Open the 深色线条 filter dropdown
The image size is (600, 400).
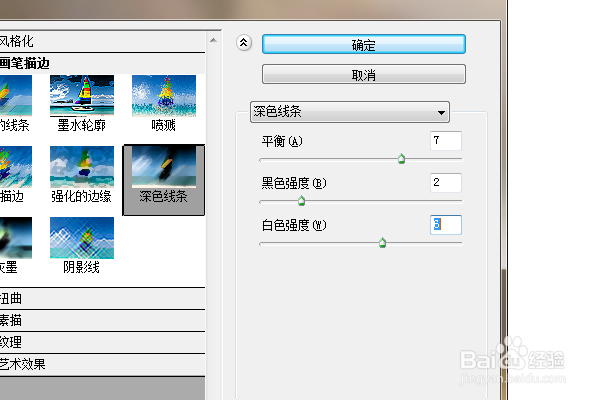350,112
